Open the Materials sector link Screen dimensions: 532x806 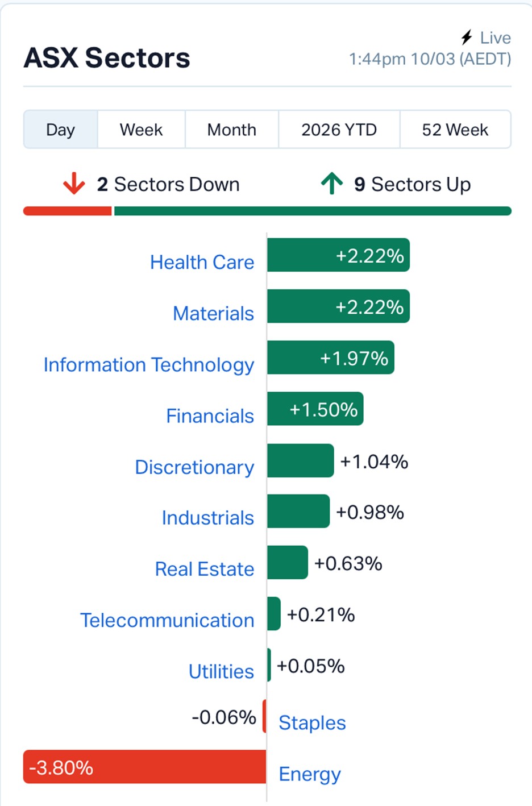click(213, 313)
